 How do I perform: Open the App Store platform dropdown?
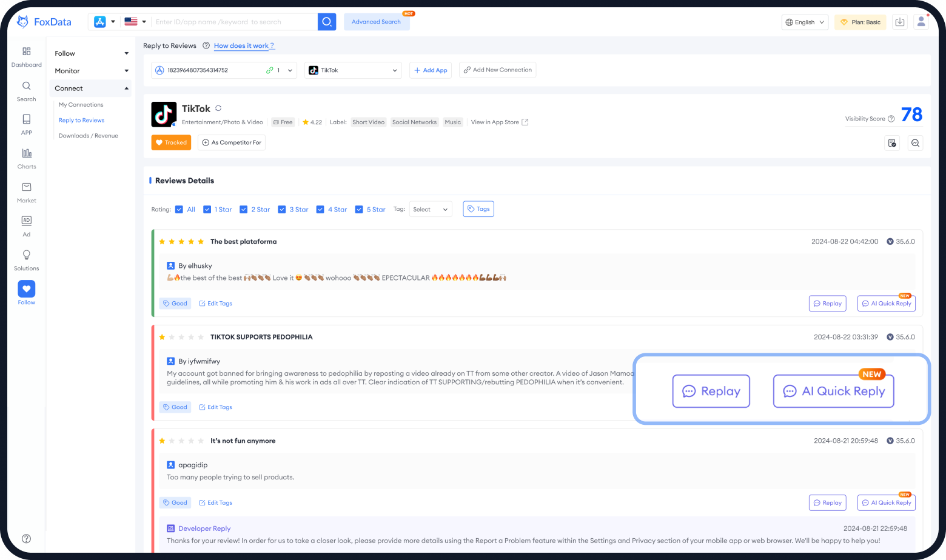coord(104,22)
